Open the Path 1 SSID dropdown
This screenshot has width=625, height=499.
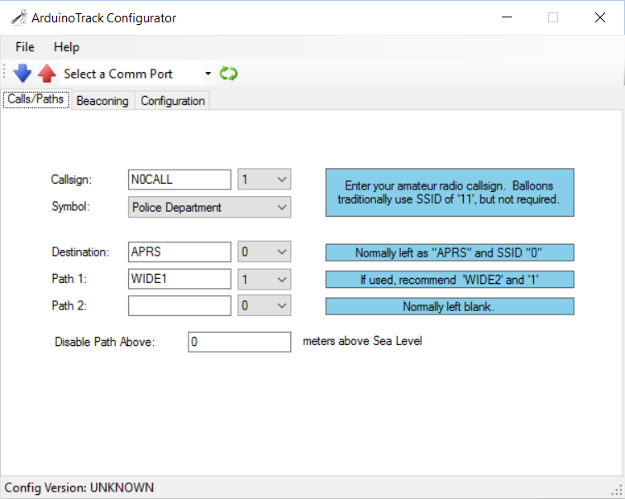click(x=264, y=279)
